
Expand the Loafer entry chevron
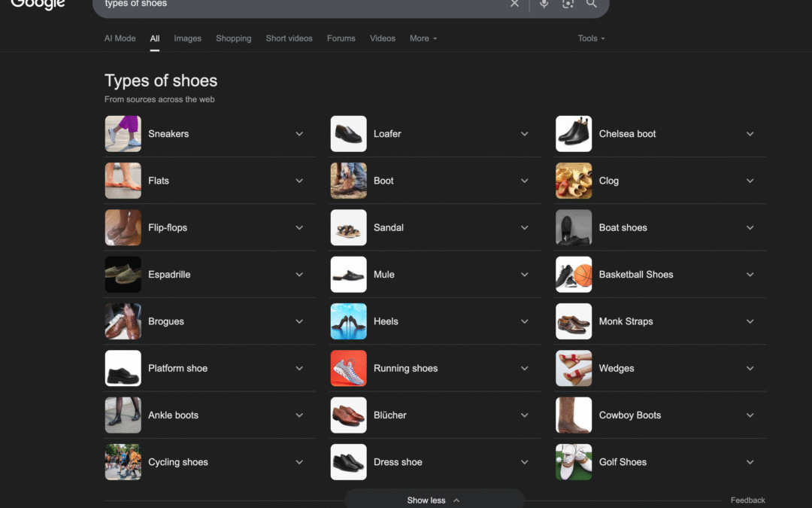[525, 134]
